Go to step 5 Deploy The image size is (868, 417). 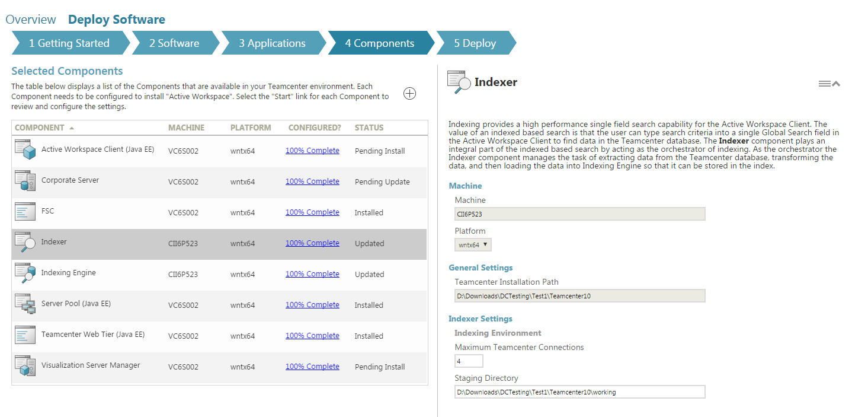tap(475, 43)
